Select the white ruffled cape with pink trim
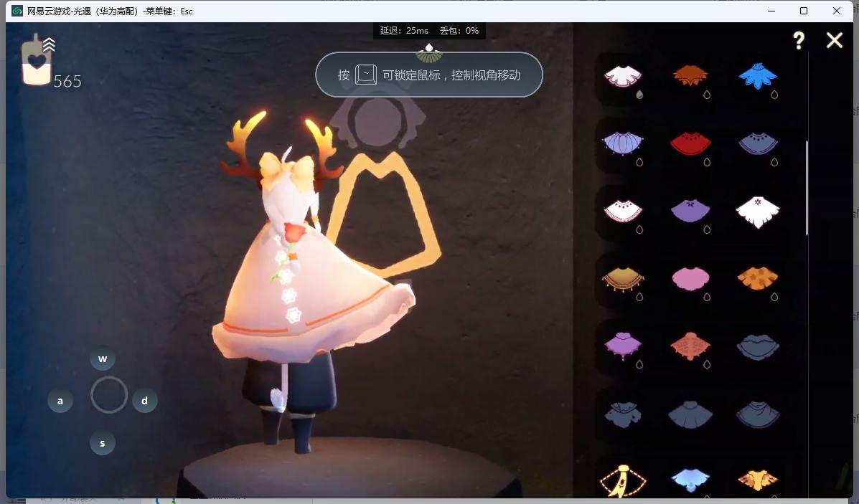This screenshot has width=859, height=504. 623,75
